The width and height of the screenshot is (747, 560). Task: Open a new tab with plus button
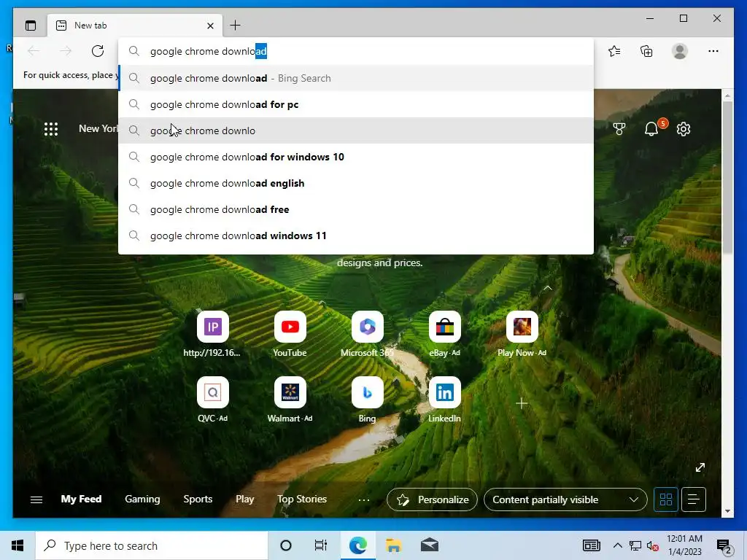236,26
